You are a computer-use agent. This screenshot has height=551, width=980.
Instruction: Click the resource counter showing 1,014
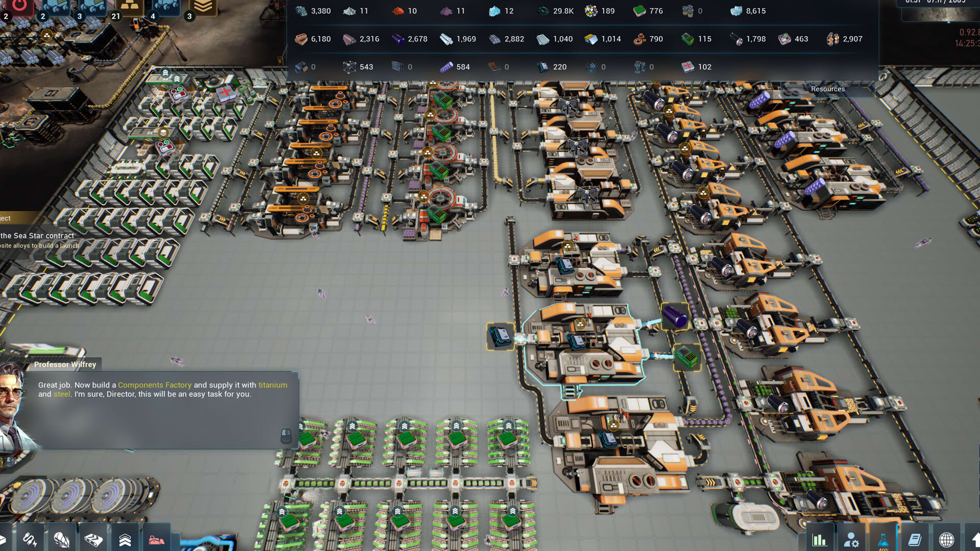[x=603, y=39]
